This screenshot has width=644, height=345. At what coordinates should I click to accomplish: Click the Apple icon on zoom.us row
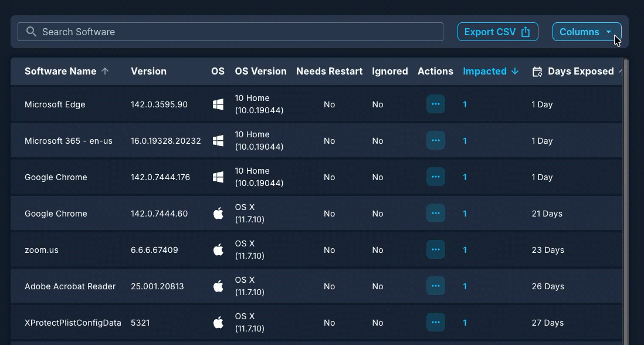(218, 249)
